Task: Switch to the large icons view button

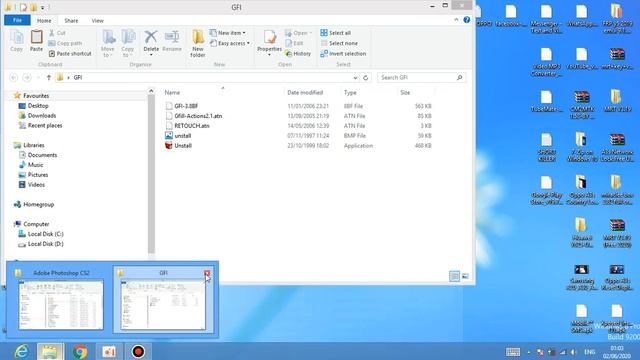Action: pos(465,276)
